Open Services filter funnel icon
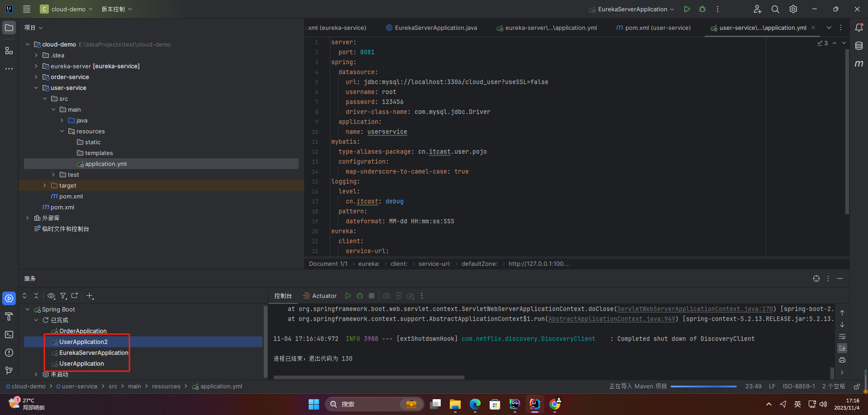The width and height of the screenshot is (868, 415). pyautogui.click(x=63, y=296)
